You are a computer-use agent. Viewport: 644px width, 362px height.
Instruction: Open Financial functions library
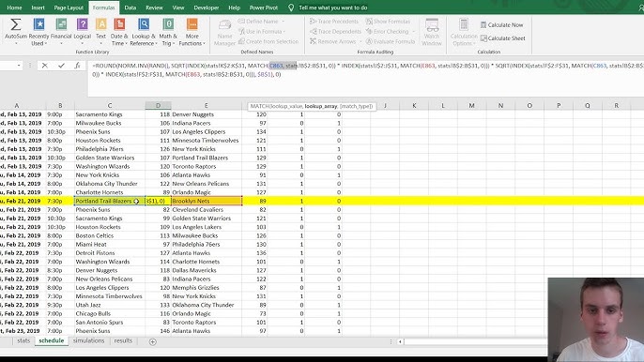[61, 32]
